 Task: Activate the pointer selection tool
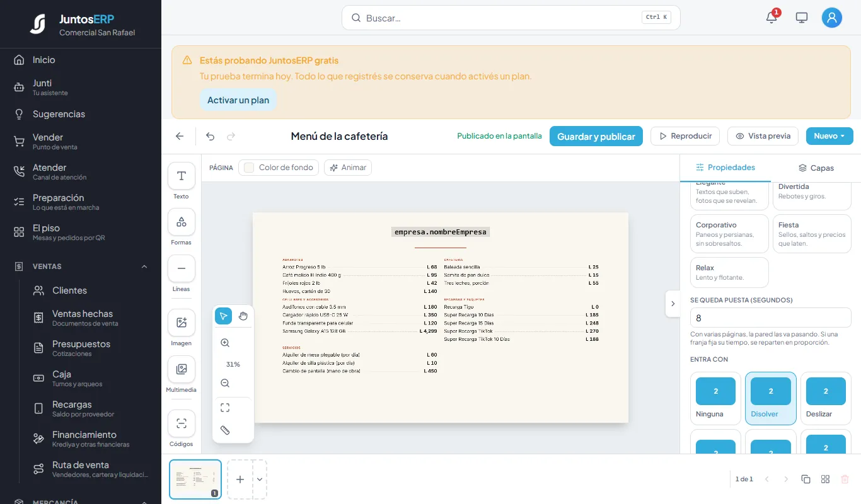(x=224, y=316)
